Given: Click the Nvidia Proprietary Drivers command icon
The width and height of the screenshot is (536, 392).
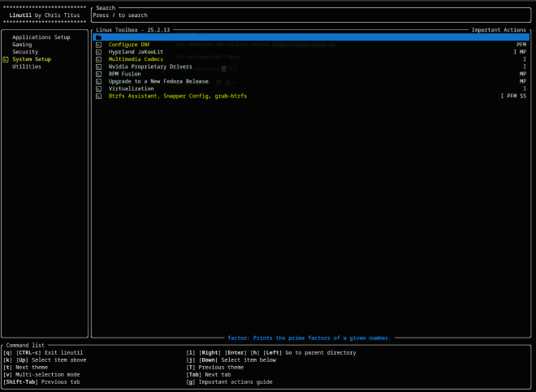Looking at the screenshot, I should coord(98,67).
